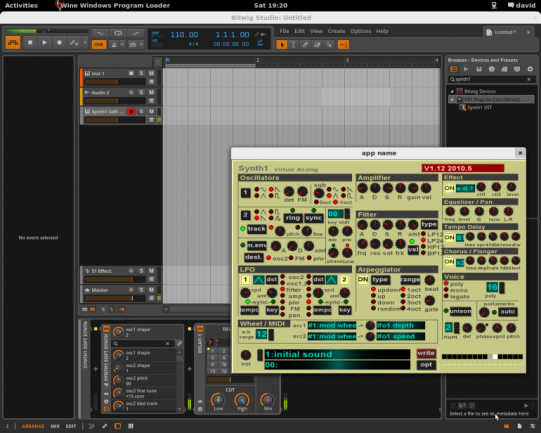Toggle Arpeggiator ON in Synth1
This screenshot has height=433, width=541.
tap(363, 279)
